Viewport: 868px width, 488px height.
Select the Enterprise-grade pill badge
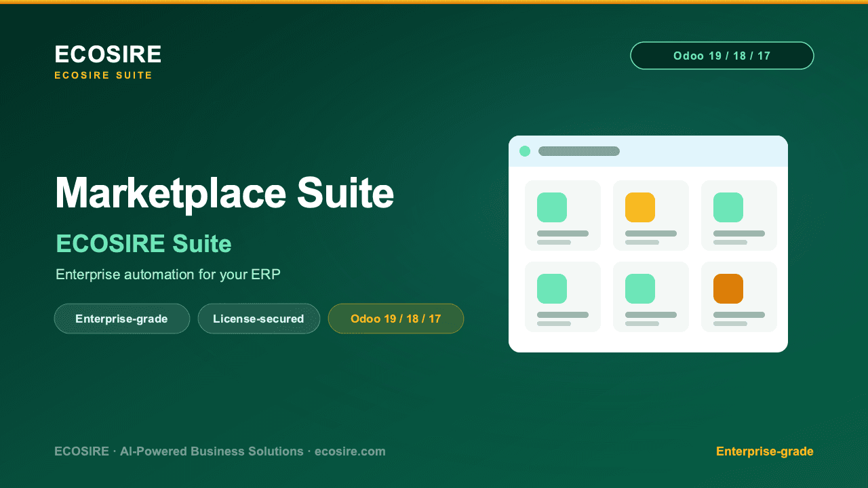point(122,319)
